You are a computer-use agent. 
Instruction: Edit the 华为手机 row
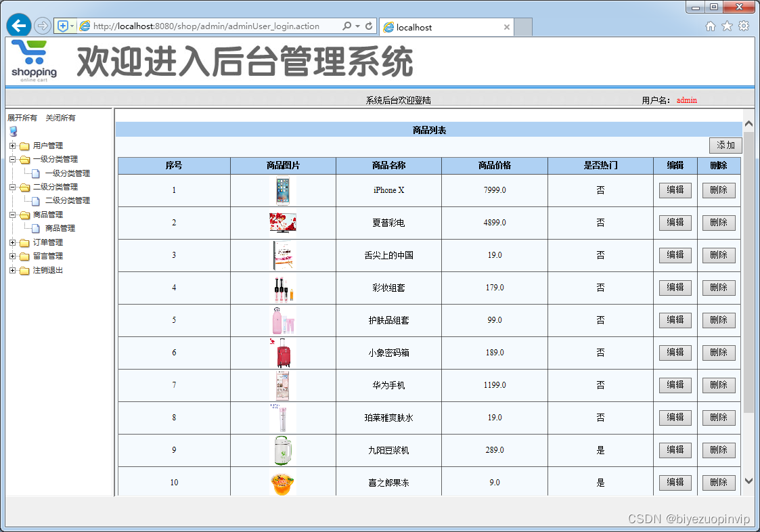click(675, 385)
